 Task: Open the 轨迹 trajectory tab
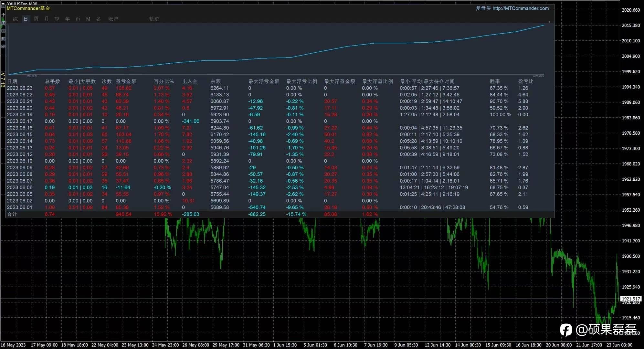154,19
